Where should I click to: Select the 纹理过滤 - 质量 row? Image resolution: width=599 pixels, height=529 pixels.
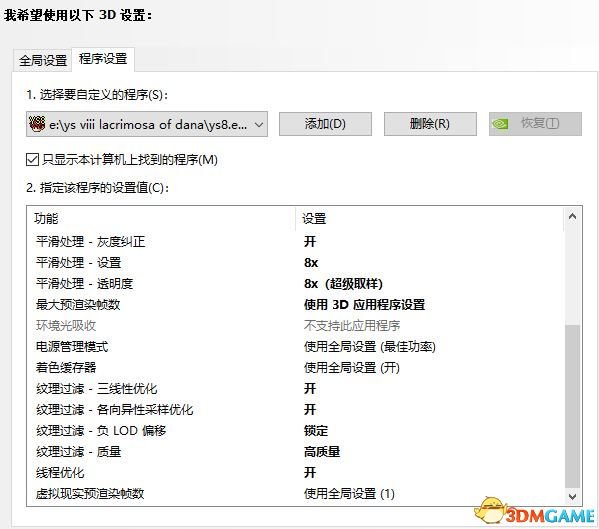coord(296,452)
